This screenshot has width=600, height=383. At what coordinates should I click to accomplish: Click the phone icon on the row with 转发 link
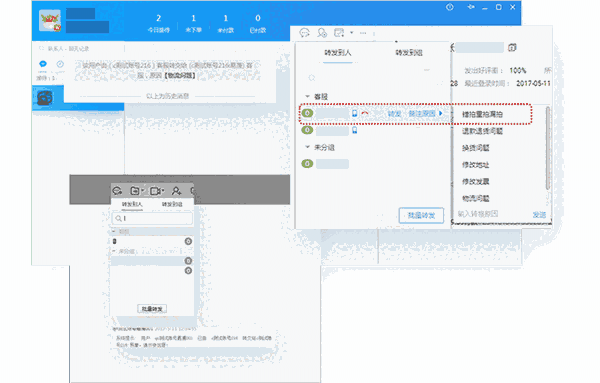coord(355,113)
